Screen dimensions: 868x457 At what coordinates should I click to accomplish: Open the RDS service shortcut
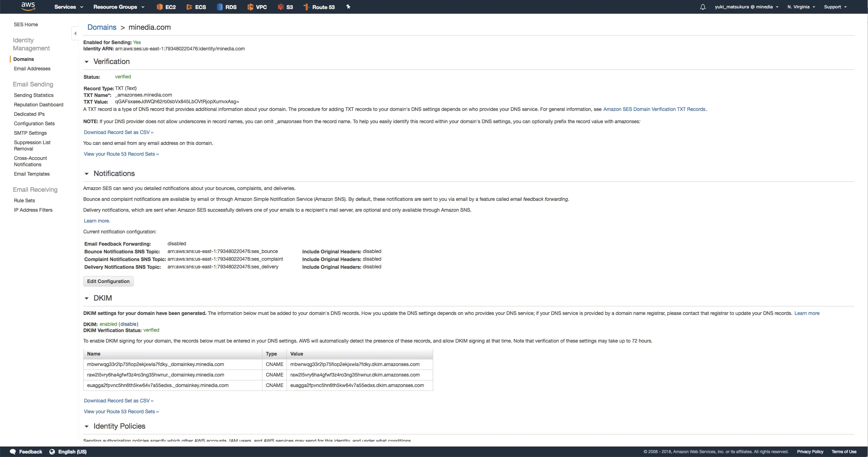[x=227, y=7]
